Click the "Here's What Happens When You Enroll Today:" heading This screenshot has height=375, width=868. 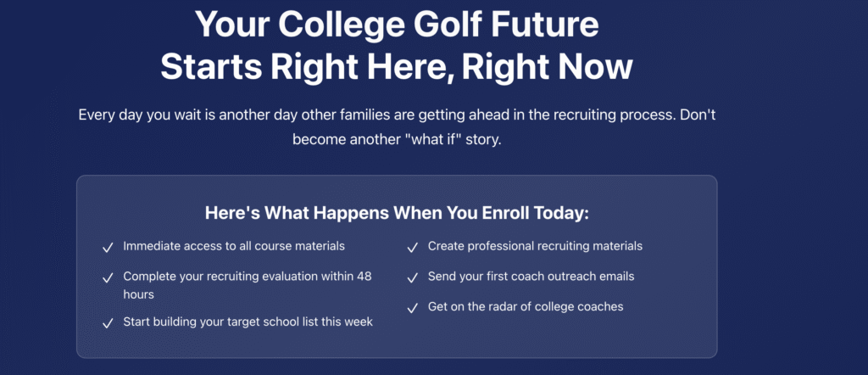397,213
